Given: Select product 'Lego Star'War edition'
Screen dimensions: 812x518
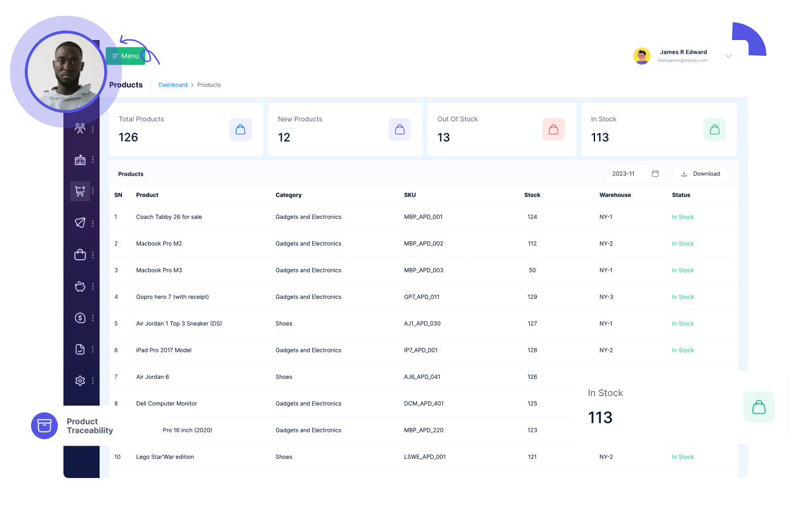Looking at the screenshot, I should [x=165, y=457].
